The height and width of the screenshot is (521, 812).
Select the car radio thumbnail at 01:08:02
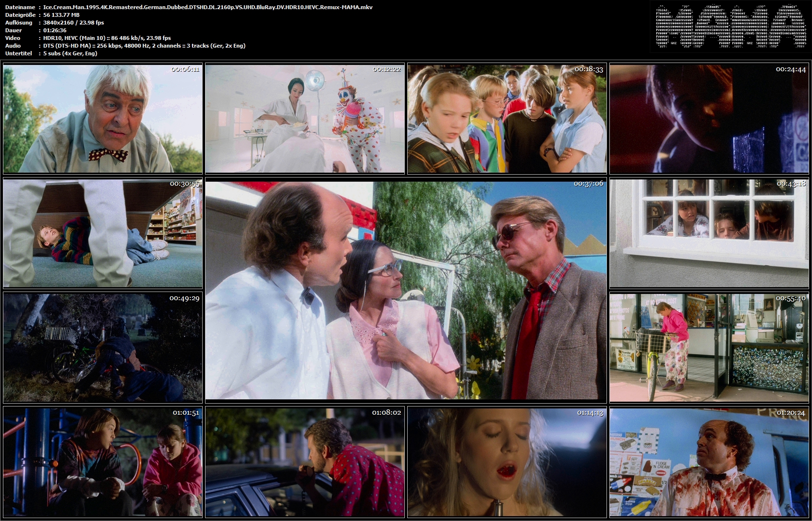click(305, 462)
